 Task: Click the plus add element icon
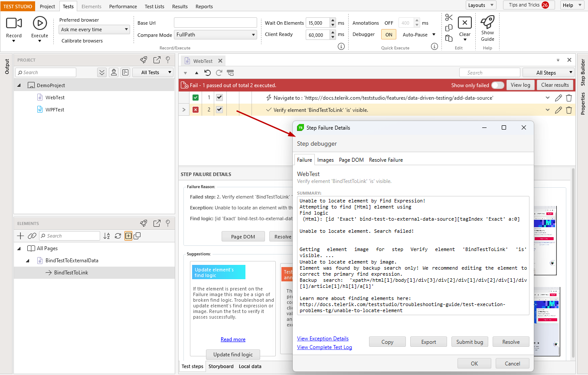20,236
